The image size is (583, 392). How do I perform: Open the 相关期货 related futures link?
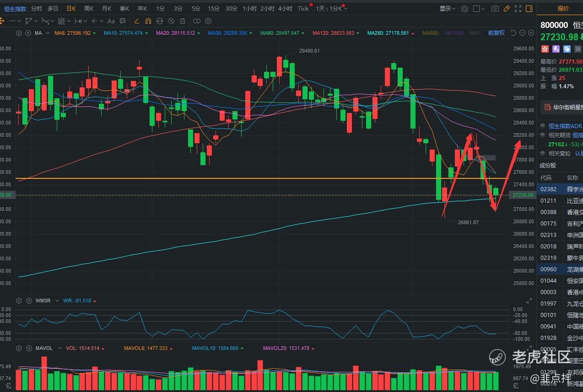pos(561,135)
